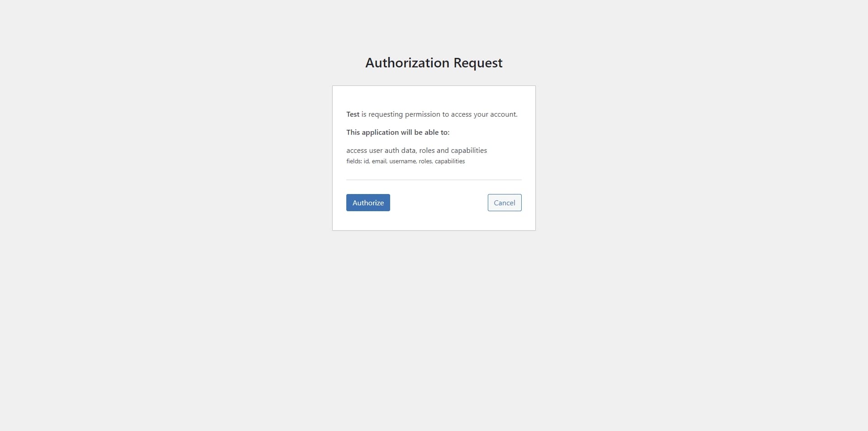Screen dimensions: 868x431
Task: Cancel the authorization request
Action: click(x=505, y=203)
